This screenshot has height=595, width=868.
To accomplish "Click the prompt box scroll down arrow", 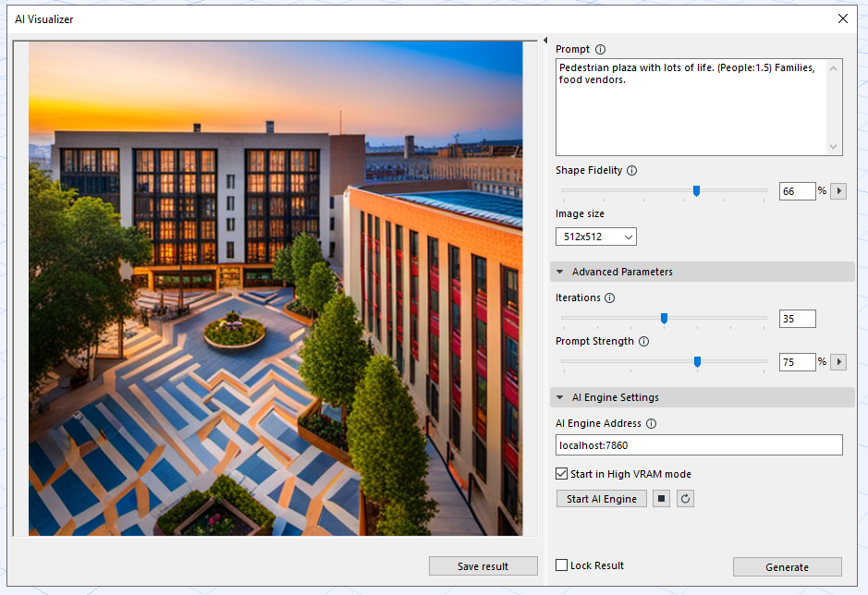I will pos(833,147).
